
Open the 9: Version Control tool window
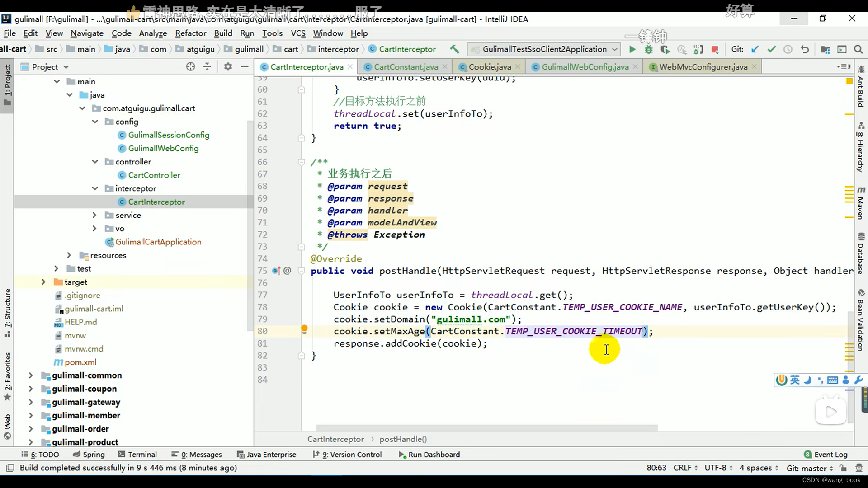click(347, 454)
